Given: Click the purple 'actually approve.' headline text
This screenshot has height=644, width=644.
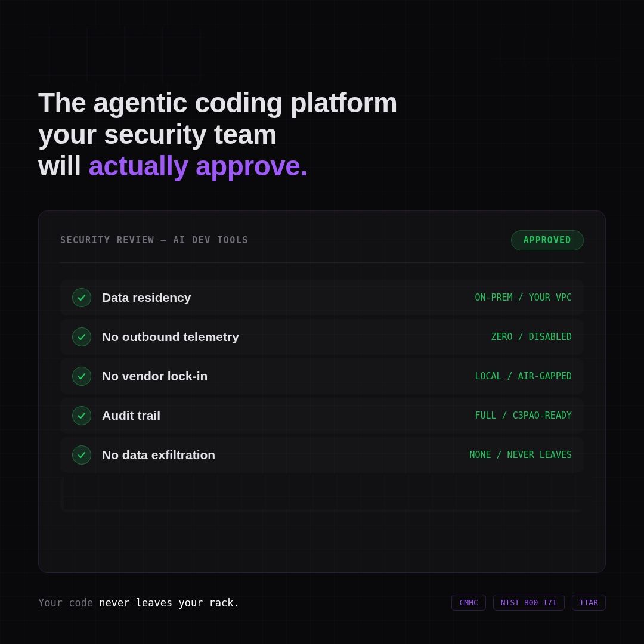Looking at the screenshot, I should pos(198,166).
